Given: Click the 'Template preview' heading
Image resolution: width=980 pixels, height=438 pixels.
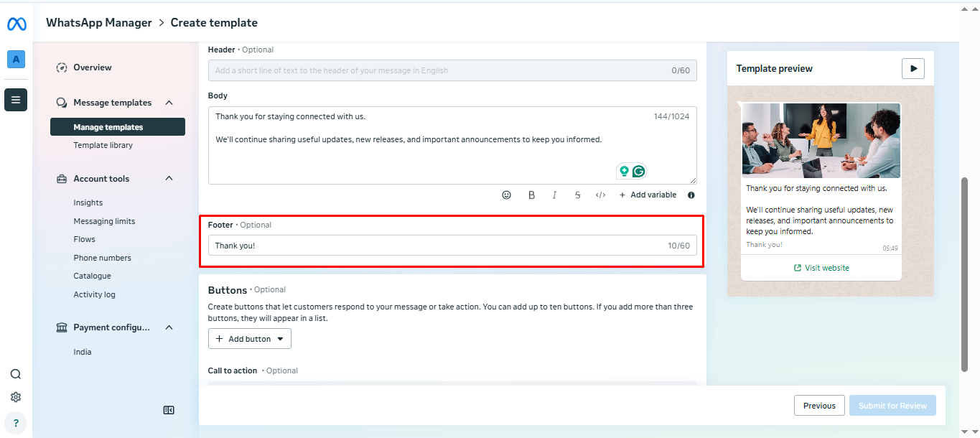Looking at the screenshot, I should click(775, 69).
